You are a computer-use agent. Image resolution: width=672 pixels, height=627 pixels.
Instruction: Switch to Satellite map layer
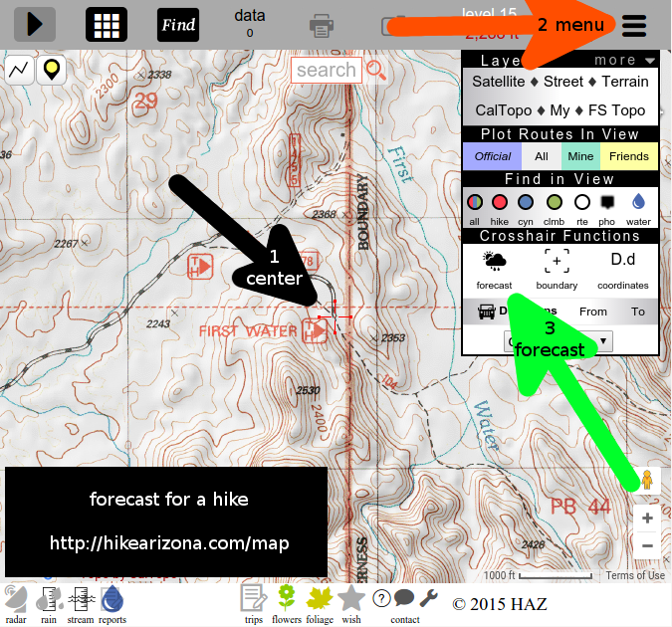(498, 82)
